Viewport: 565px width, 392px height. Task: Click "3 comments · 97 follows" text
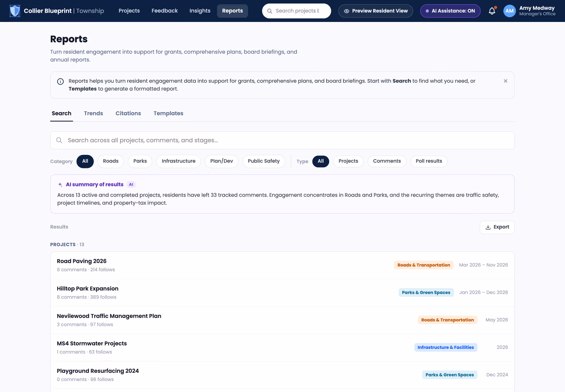85,325
